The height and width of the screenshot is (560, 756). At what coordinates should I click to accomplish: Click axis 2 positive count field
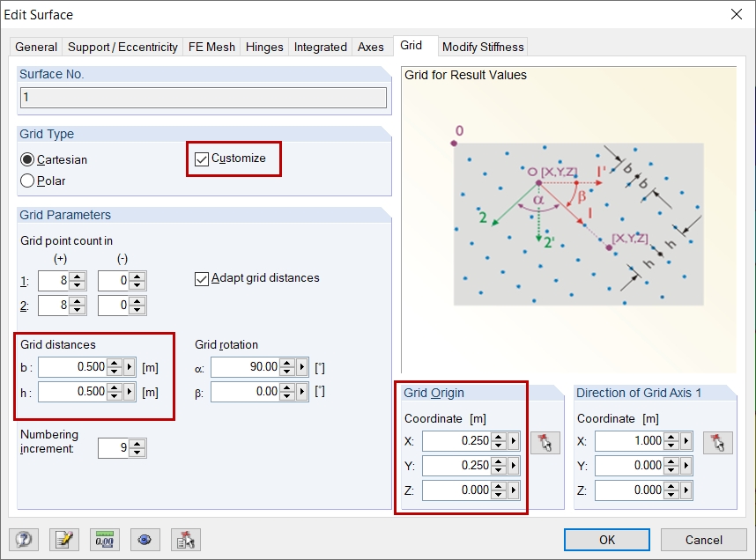click(x=54, y=305)
